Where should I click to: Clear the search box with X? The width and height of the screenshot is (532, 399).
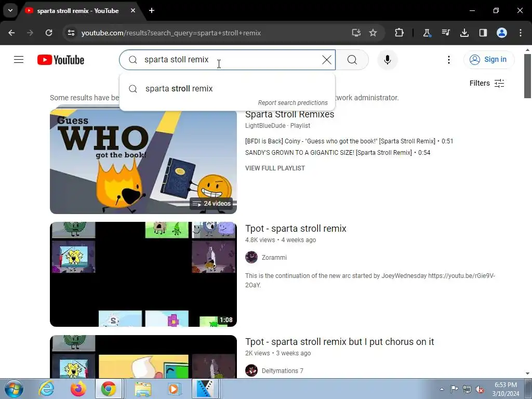coord(326,60)
